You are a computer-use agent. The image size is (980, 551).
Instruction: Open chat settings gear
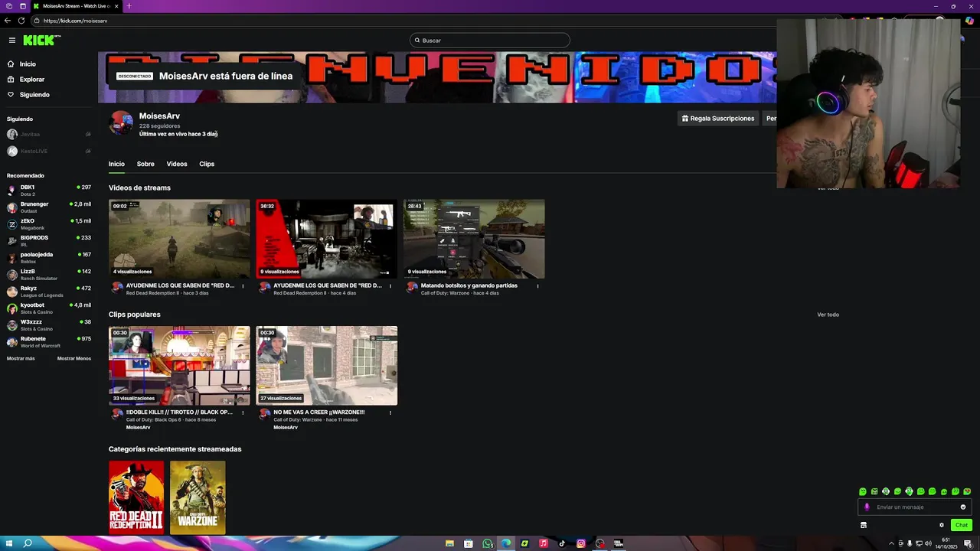pyautogui.click(x=942, y=525)
